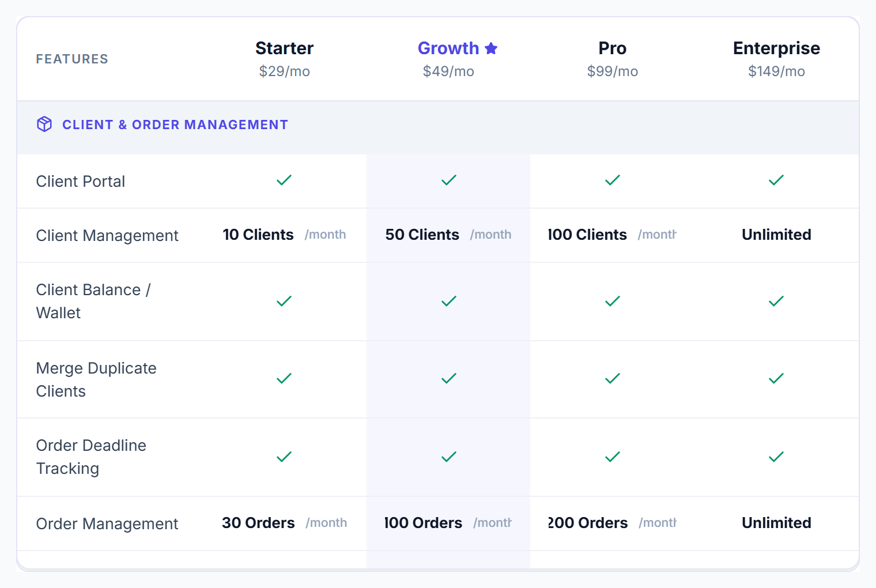This screenshot has height=588, width=876.
Task: Click the Enterprise plan heading
Action: click(776, 48)
